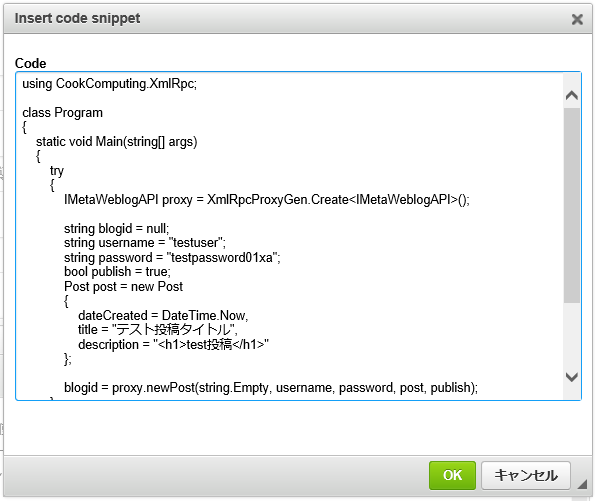Image resolution: width=595 pixels, height=501 pixels.
Task: Click the dialog resize grip in corner
Action: 582,484
